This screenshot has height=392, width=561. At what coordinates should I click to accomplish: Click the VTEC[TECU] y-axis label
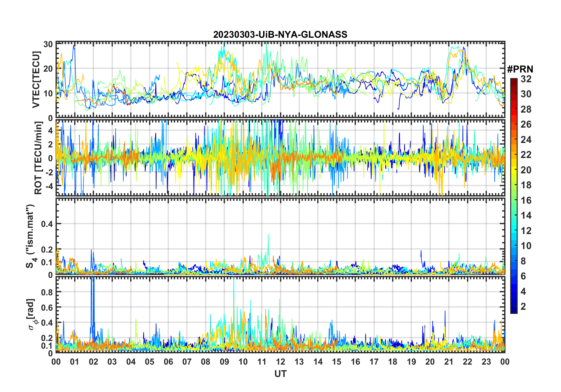[36, 80]
